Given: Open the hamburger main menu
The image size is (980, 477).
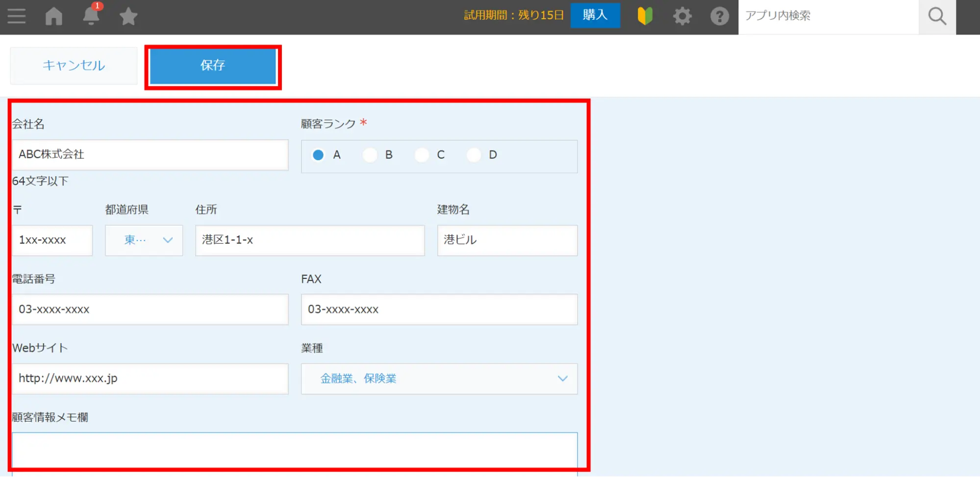Looking at the screenshot, I should pyautogui.click(x=17, y=16).
